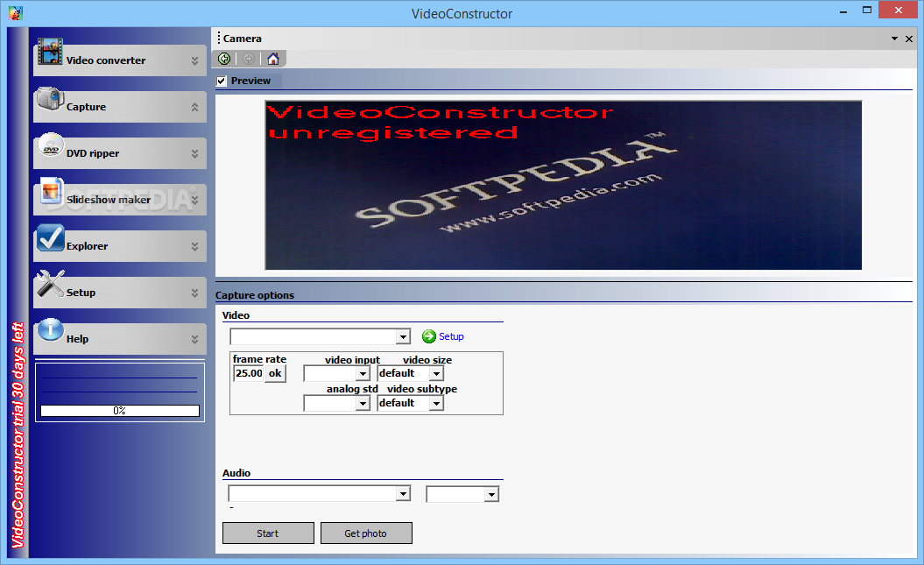Maximize the VideoConstructor window

pos(867,10)
